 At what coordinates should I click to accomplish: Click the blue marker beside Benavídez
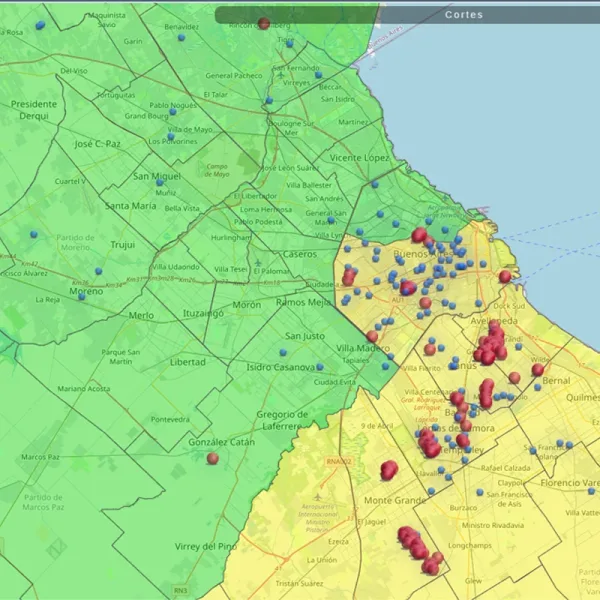pos(181,39)
